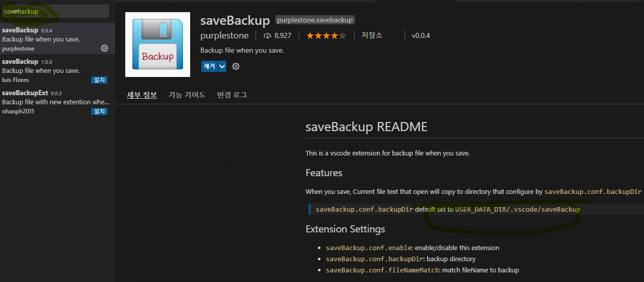This screenshot has width=644, height=282.
Task: Click the 8,927 download count
Action: [x=282, y=35]
